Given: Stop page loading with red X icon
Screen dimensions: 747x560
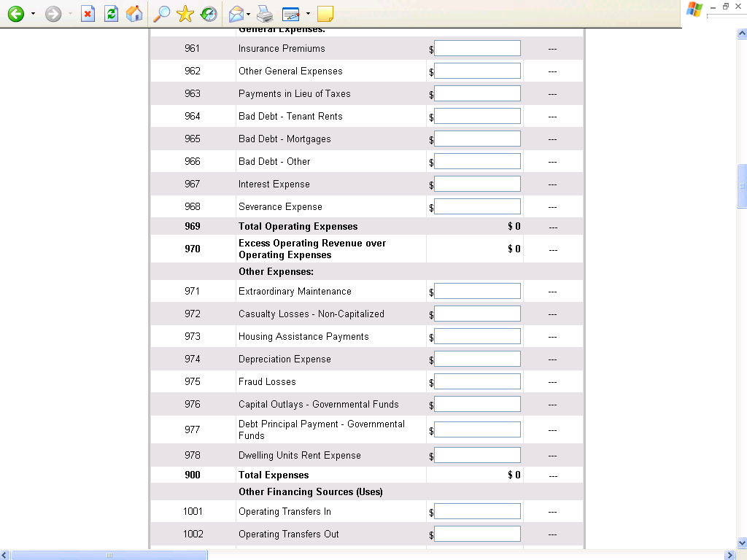Looking at the screenshot, I should coord(88,14).
